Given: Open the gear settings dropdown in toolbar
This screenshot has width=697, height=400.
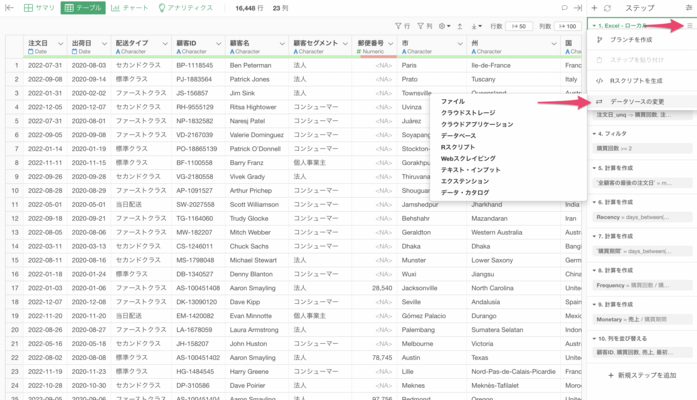Looking at the screenshot, I should (444, 26).
